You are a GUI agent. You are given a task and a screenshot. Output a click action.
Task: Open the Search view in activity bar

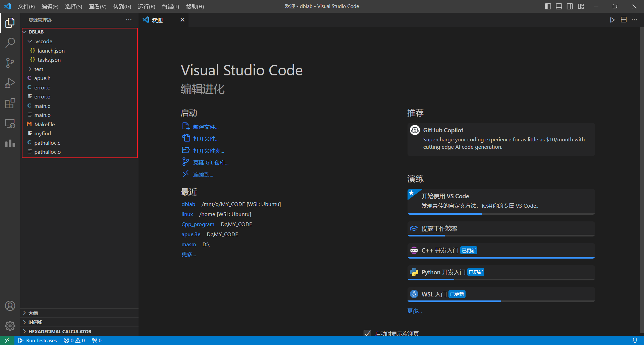pos(10,43)
